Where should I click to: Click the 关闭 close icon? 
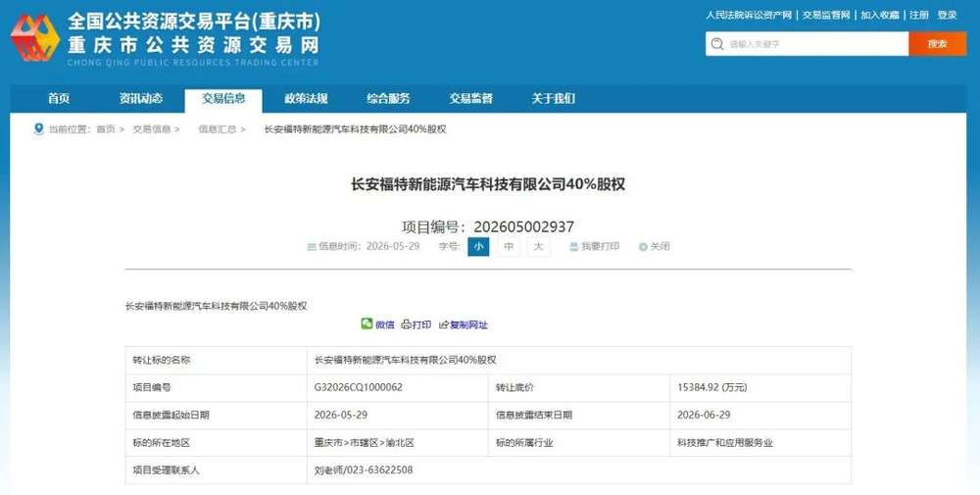(643, 247)
